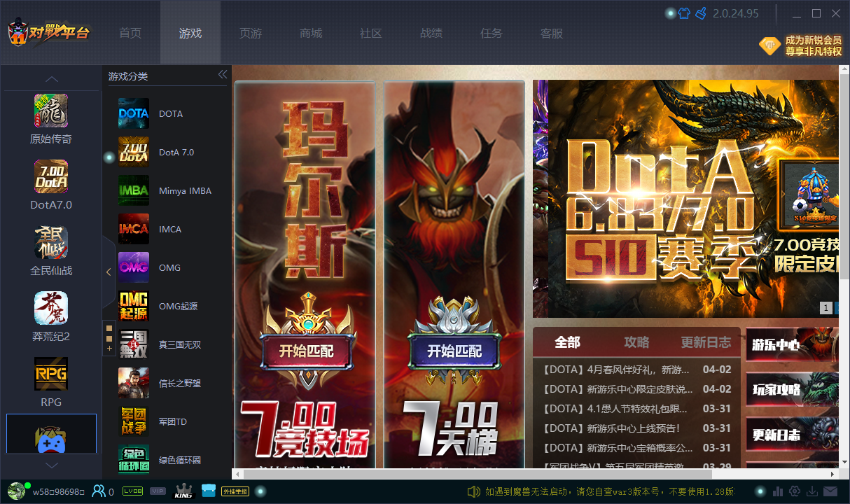Select the 全部 news tab
850x504 pixels.
click(x=567, y=342)
